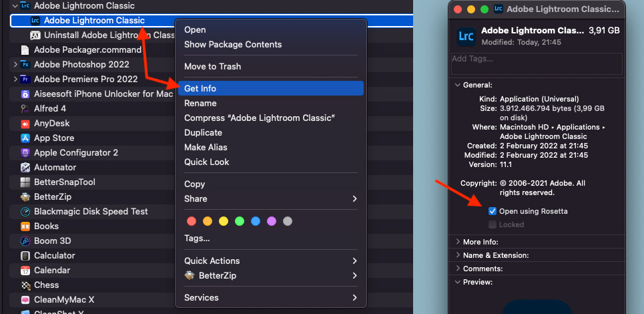Screen dimensions: 644x314
Task: Click the Lrc proxy icon in Info title bar
Action: click(x=499, y=9)
